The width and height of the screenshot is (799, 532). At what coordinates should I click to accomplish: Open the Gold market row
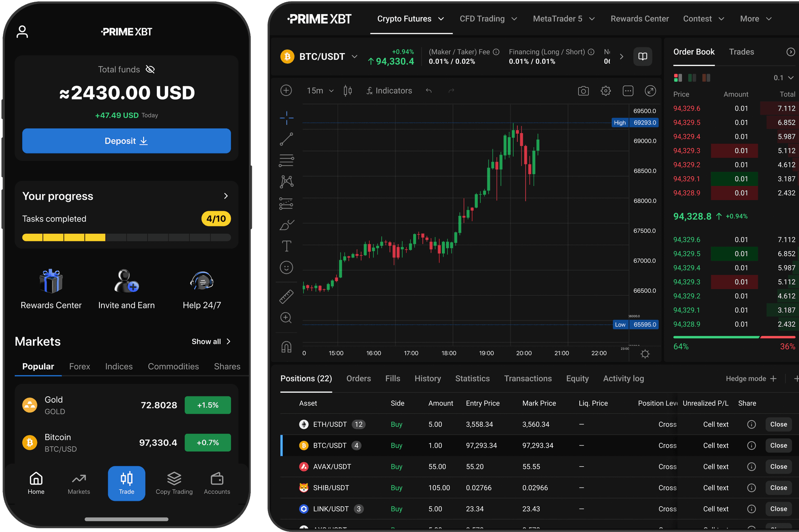(127, 405)
